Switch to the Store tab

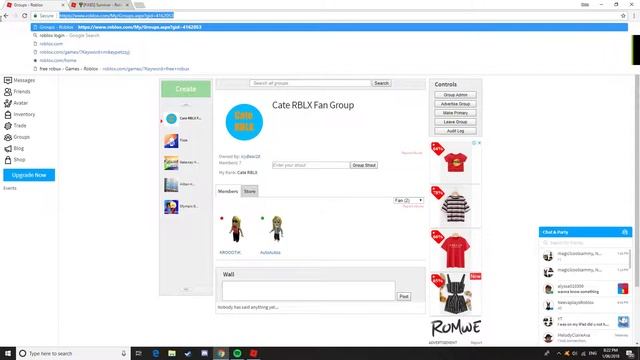pos(249,191)
